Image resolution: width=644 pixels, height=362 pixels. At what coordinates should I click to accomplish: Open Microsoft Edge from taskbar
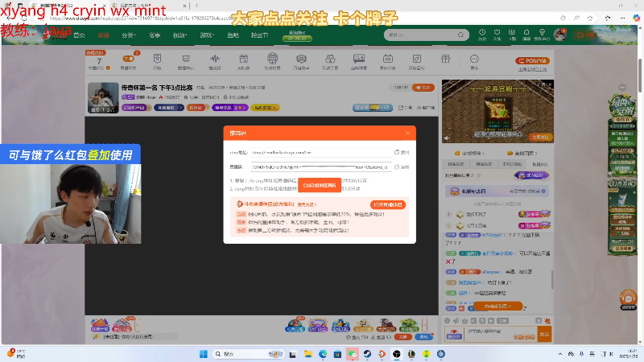pyautogui.click(x=323, y=354)
